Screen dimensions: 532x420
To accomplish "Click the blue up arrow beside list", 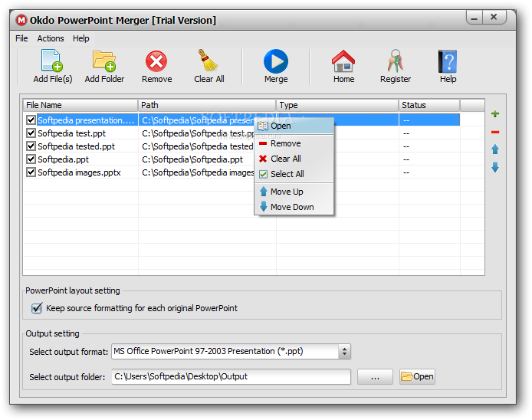I will (495, 149).
